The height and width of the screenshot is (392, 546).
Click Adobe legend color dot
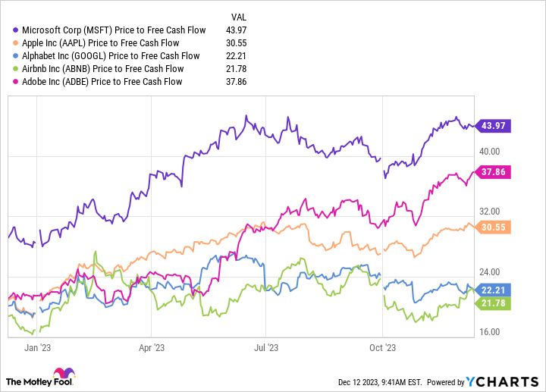pyautogui.click(x=17, y=81)
